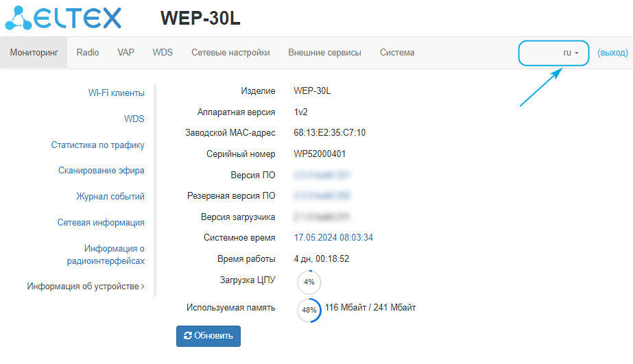The image size is (633, 364).
Task: Click the MAC address 68:13:E2:35:C7:10
Action: pyautogui.click(x=329, y=133)
